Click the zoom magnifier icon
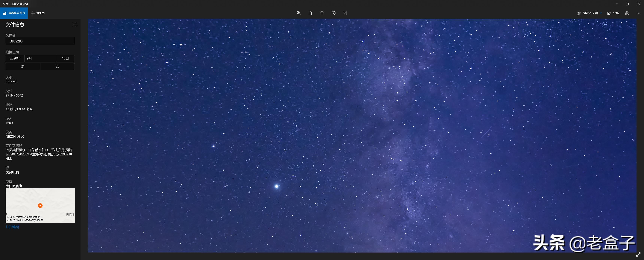Viewport: 644px width, 260px height. pyautogui.click(x=298, y=13)
